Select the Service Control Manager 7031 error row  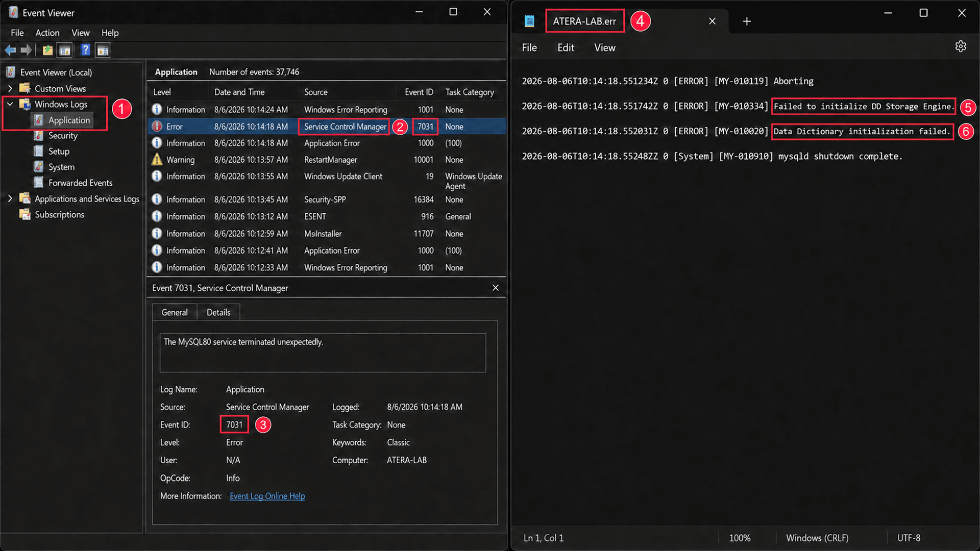pyautogui.click(x=327, y=126)
